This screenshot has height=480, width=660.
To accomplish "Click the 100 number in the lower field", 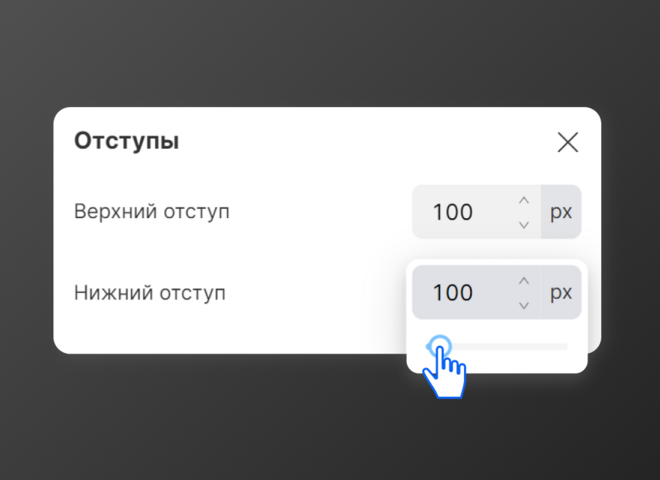I will pos(453,292).
